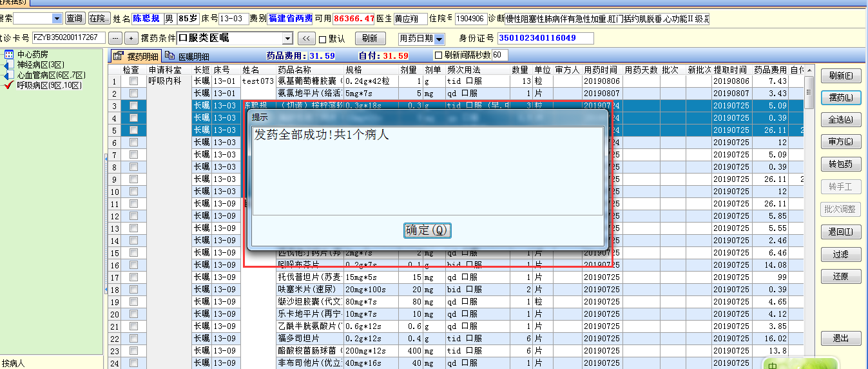Click 乐卡地平片 drug name cell
The image size is (868, 369).
click(310, 314)
